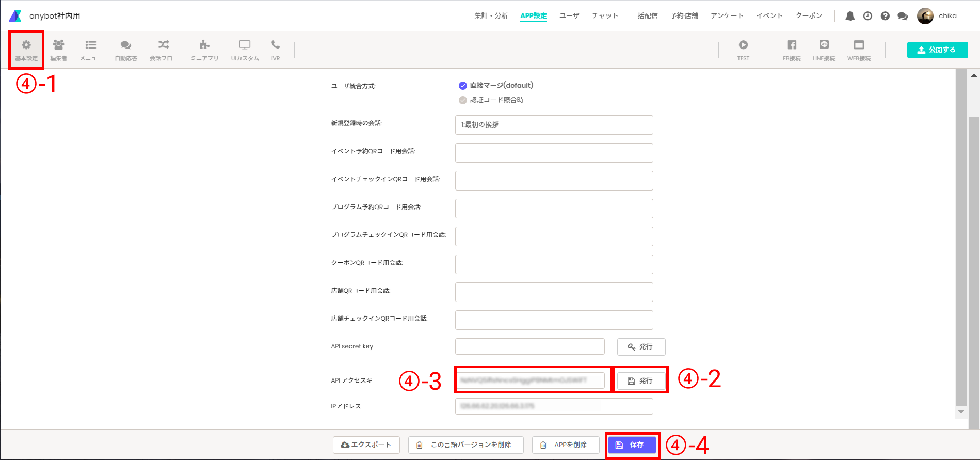Open the メニュー list icon
This screenshot has width=980, height=460.
coord(91,50)
